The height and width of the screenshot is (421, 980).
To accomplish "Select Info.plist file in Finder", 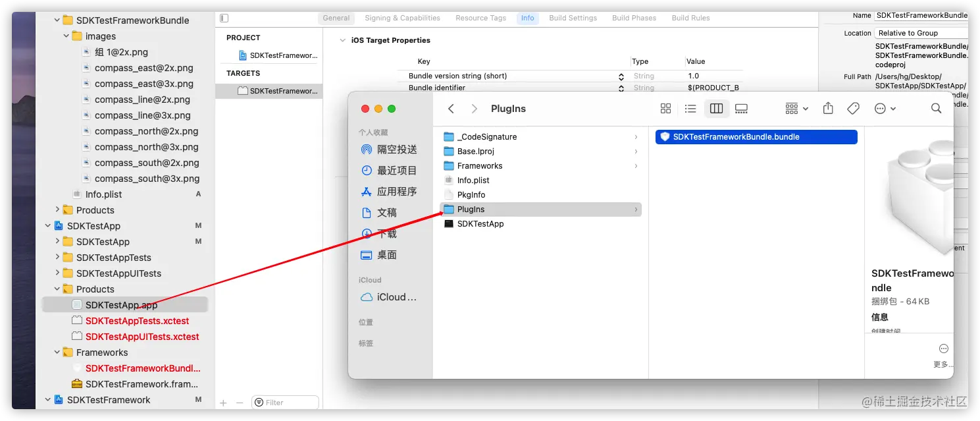I will 540,181.
